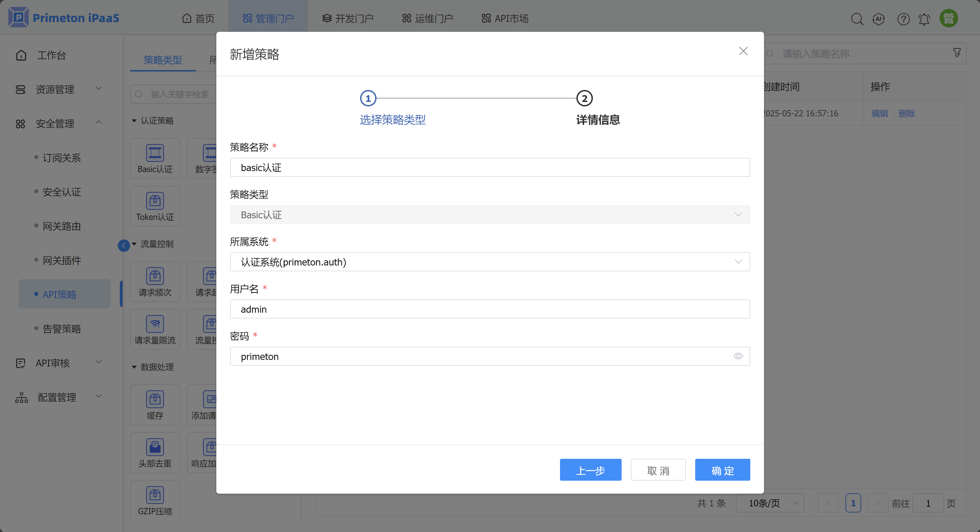980x532 pixels.
Task: Open the 所属系统 dropdown
Action: tap(489, 262)
